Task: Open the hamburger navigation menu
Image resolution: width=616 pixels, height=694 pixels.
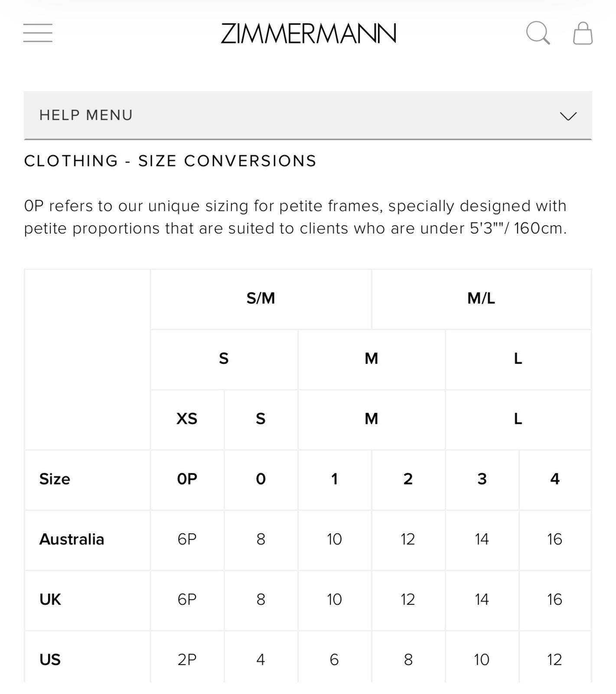Action: 38,33
